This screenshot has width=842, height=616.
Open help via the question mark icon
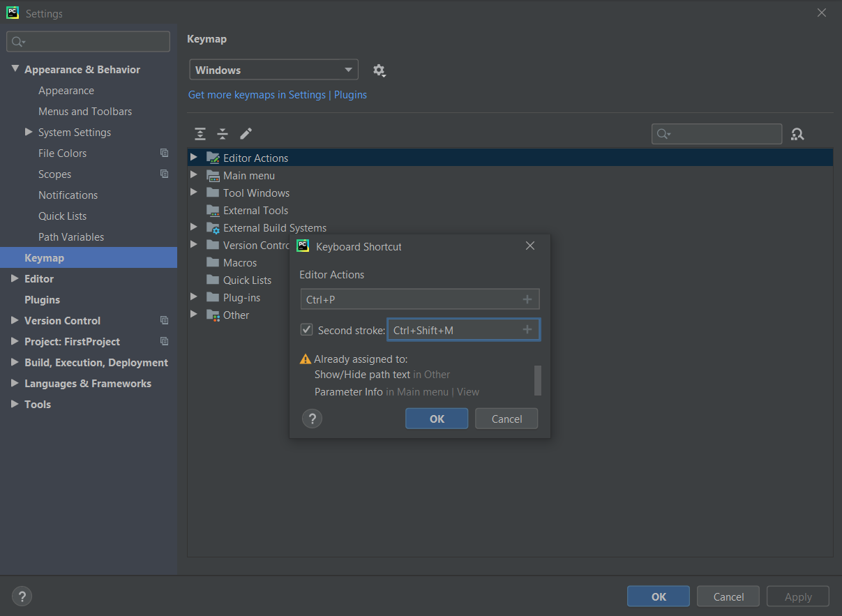(312, 419)
